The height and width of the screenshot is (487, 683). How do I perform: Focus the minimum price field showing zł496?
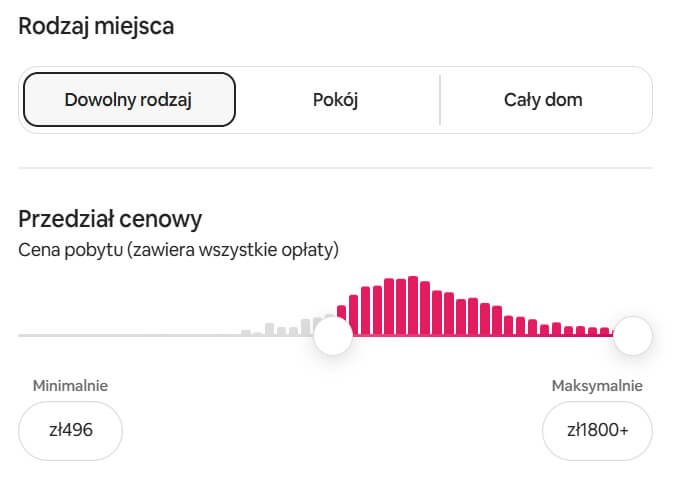coord(70,431)
